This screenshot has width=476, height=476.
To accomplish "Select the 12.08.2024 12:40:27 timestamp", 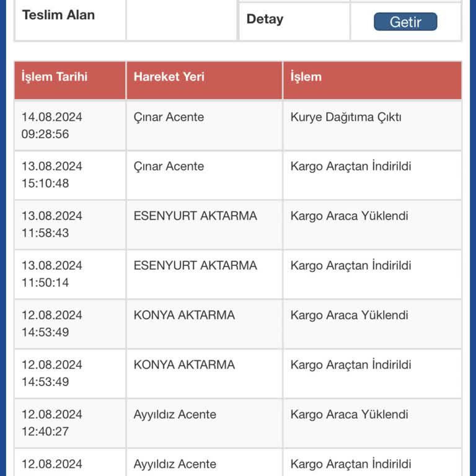I will pyautogui.click(x=52, y=423).
